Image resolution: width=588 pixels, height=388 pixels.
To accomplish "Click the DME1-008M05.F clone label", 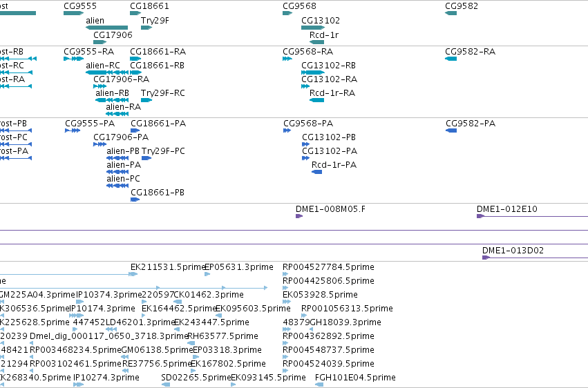I will point(330,209).
